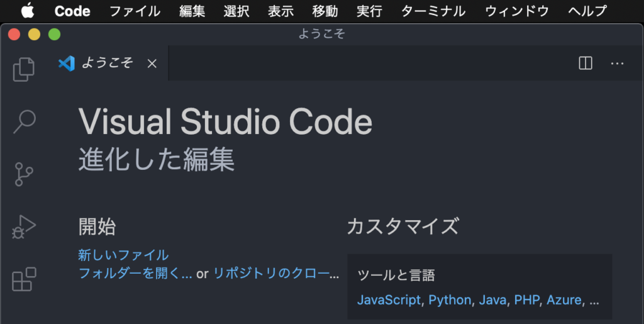Open the Apple menu

click(x=28, y=11)
